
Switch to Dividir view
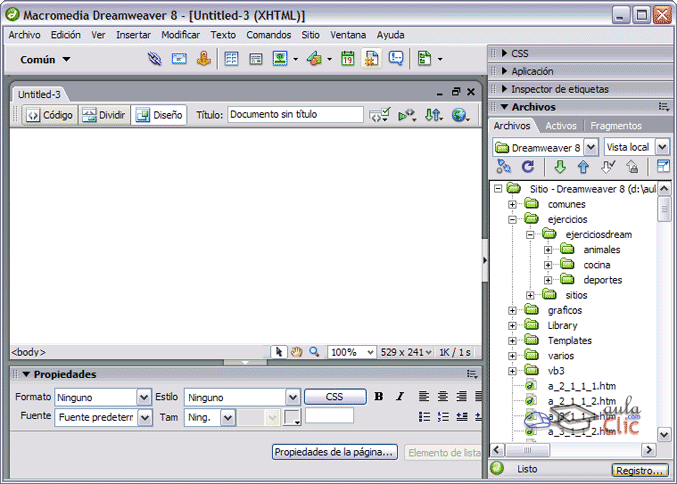click(x=104, y=115)
